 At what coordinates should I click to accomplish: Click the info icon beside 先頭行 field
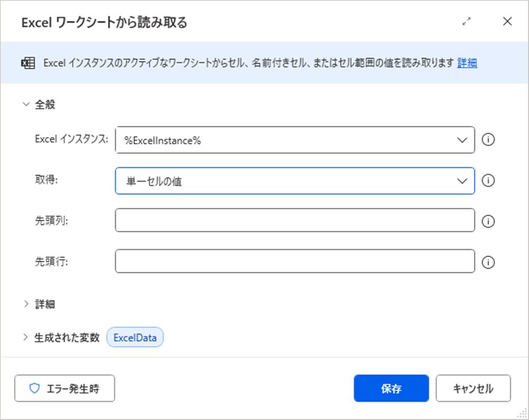coord(488,262)
